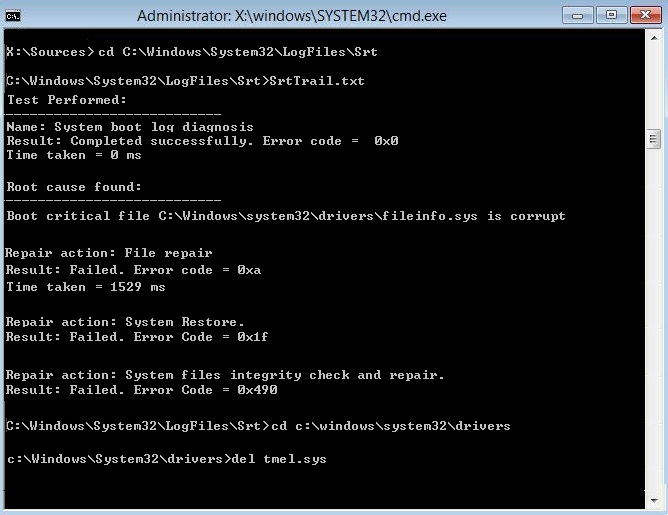Click the "Repair action: System Restore." line
The height and width of the screenshot is (515, 668).
[125, 322]
